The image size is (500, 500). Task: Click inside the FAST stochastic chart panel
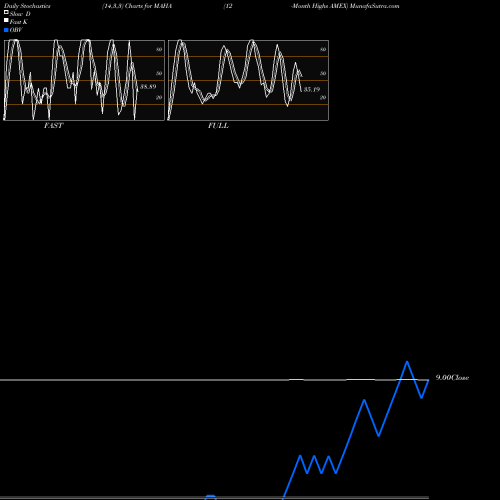[x=84, y=80]
